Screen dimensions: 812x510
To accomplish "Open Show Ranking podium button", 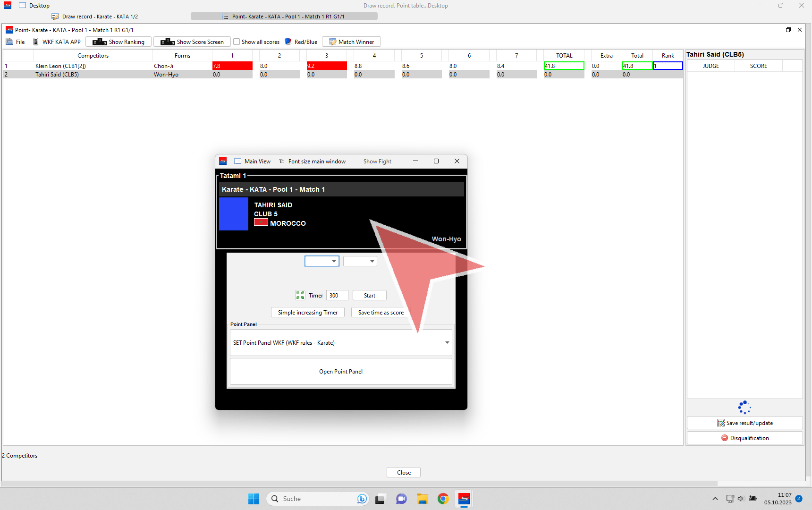I will pyautogui.click(x=118, y=42).
